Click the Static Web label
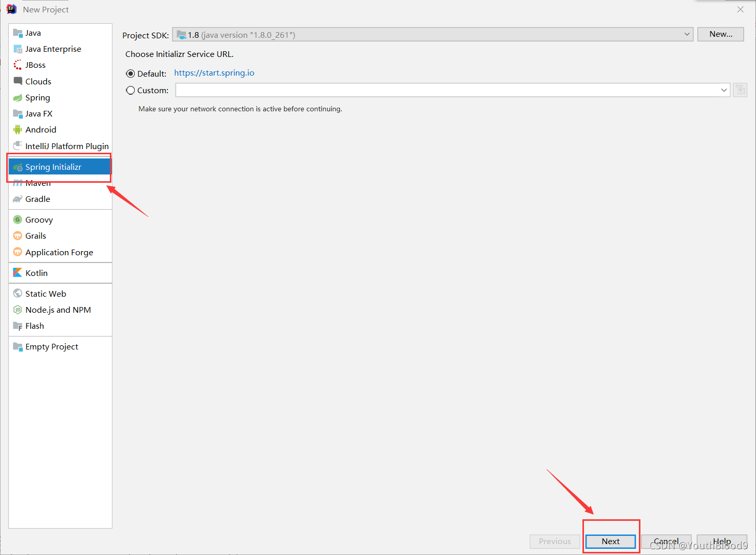The image size is (756, 555). (46, 294)
